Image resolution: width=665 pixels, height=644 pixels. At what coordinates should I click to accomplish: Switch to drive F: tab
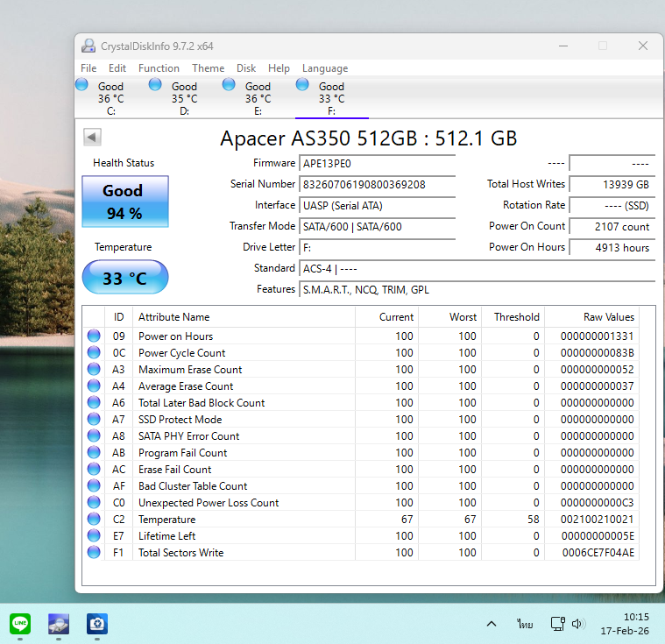[x=330, y=97]
